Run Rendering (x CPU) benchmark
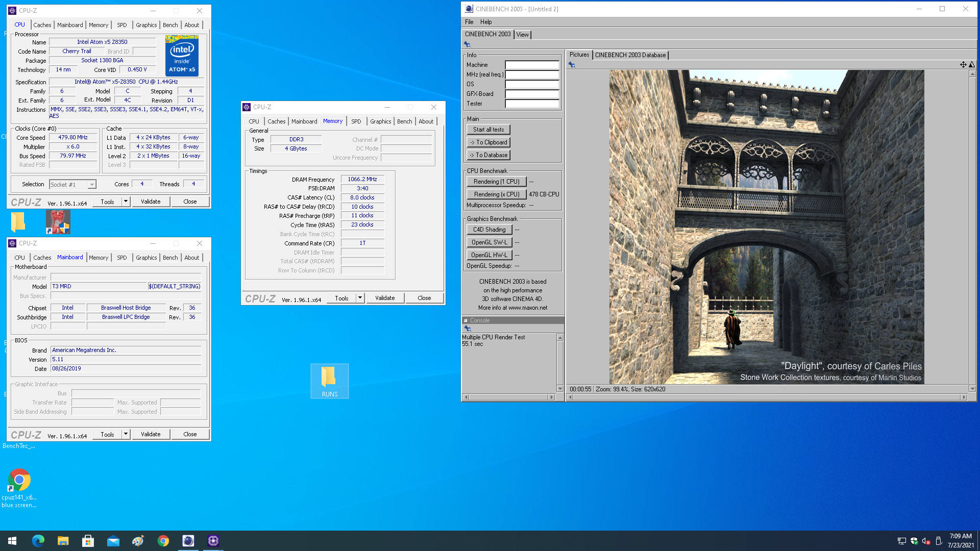 [497, 194]
